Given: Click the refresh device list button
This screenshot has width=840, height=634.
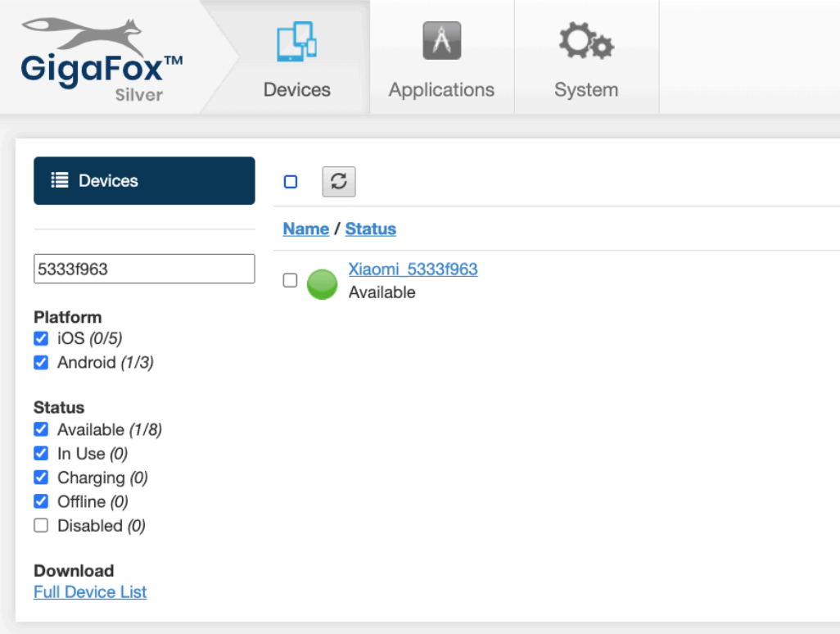Looking at the screenshot, I should 339,182.
